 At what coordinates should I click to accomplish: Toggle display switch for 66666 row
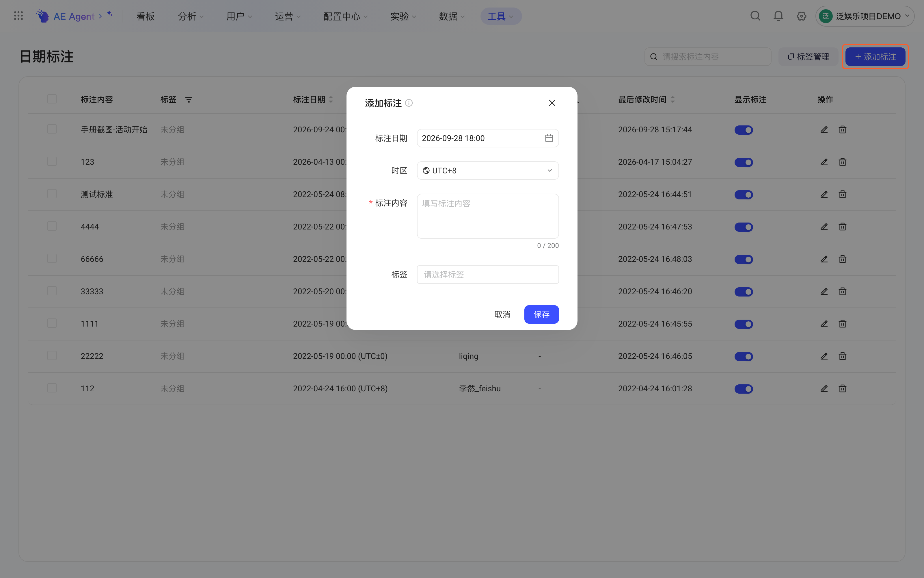click(x=744, y=260)
